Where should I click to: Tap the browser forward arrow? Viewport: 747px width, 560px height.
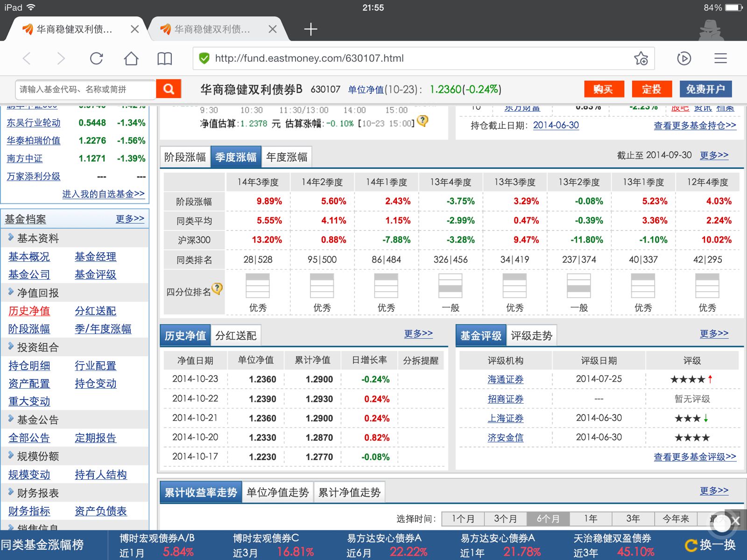point(61,58)
